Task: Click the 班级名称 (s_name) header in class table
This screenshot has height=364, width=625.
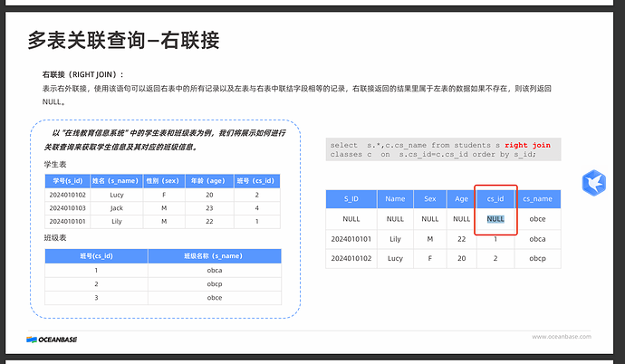Action: [215, 256]
